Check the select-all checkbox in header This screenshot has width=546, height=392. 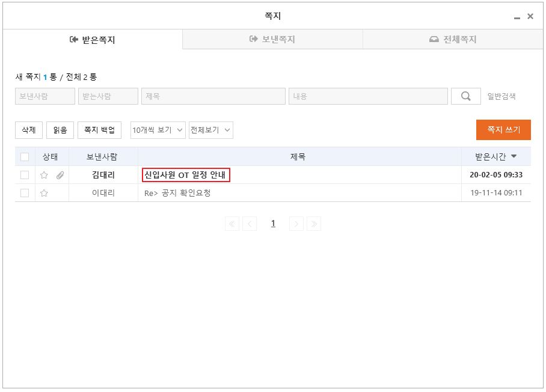click(x=25, y=157)
